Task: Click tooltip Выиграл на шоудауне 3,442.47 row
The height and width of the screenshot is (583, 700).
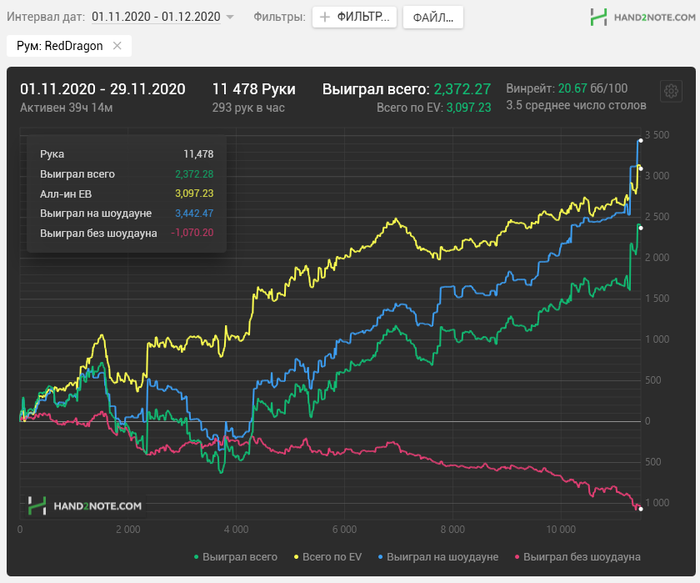Action: (127, 213)
